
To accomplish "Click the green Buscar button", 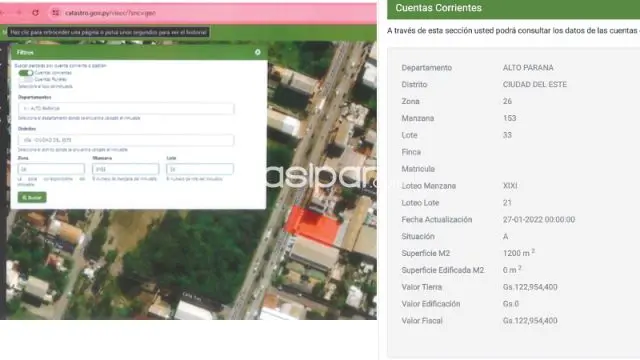I will tap(32, 198).
